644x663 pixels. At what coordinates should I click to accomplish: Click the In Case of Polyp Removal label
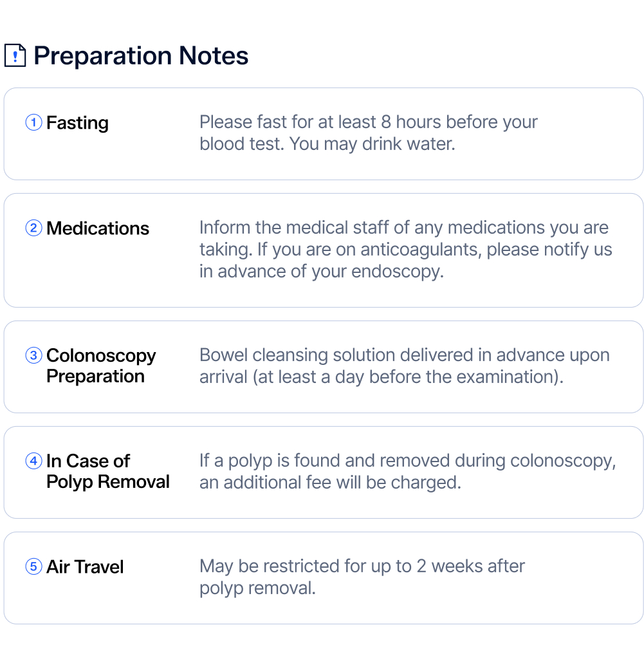pos(107,471)
